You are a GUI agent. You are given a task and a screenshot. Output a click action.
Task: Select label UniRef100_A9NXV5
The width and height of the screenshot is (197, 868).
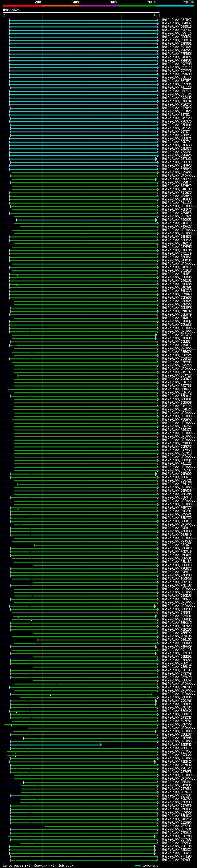[177, 50]
